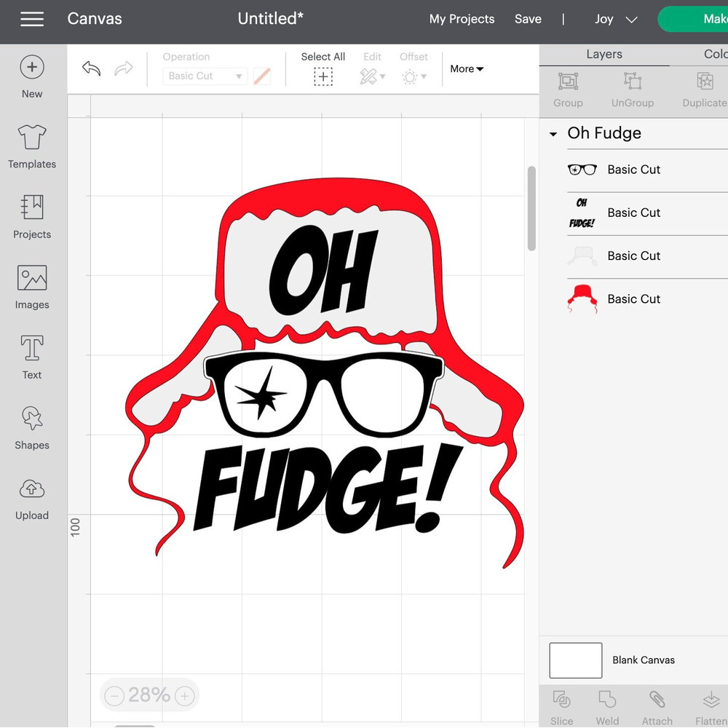Open the More dropdown in the toolbar
The image size is (728, 728).
click(x=466, y=68)
